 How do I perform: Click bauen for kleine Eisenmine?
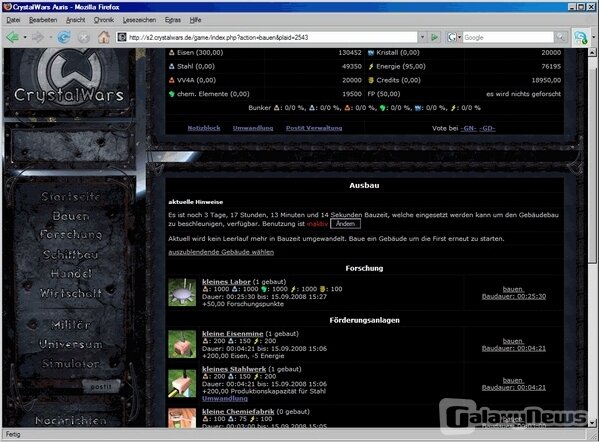coord(513,341)
